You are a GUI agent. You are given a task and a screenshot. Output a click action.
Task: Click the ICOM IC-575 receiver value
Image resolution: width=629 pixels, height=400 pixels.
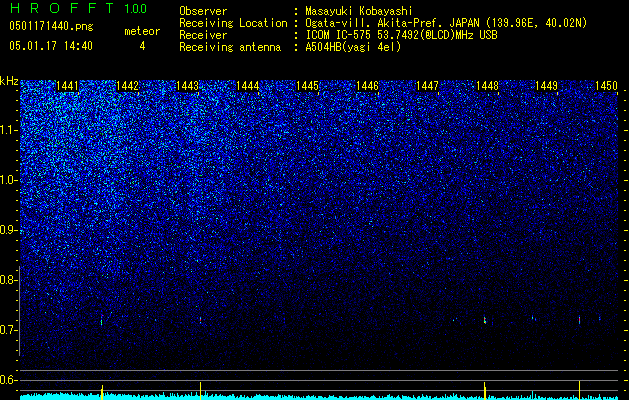[401, 35]
